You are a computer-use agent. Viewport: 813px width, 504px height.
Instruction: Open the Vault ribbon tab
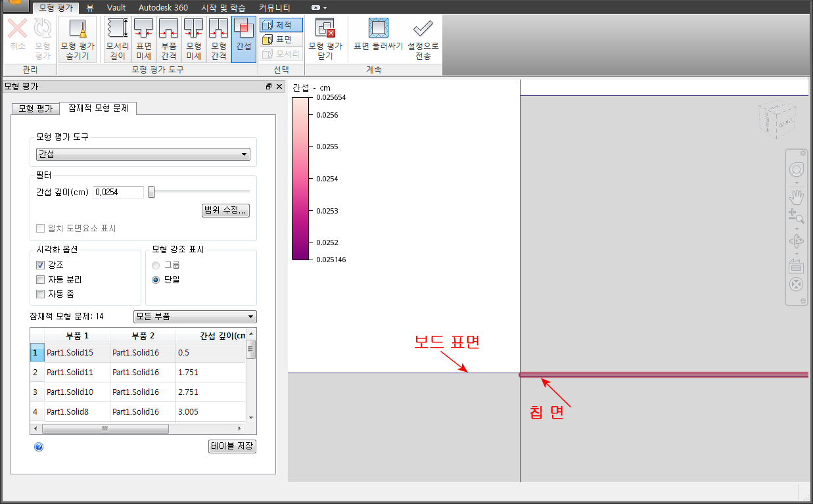point(116,8)
